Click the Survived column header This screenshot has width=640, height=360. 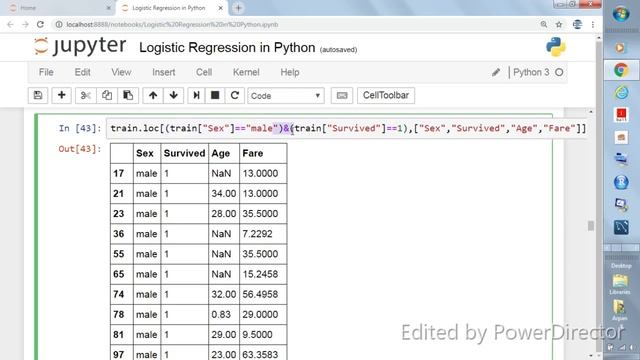pos(184,153)
